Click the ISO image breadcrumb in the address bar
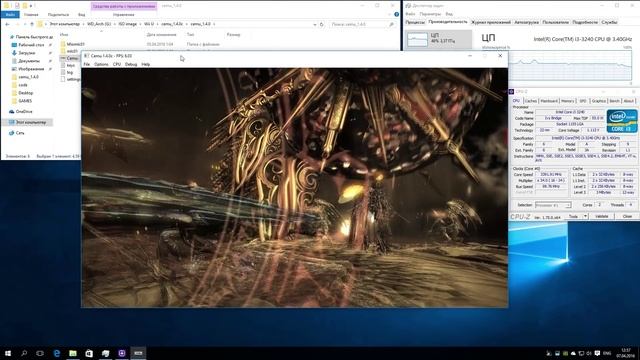 coord(128,24)
